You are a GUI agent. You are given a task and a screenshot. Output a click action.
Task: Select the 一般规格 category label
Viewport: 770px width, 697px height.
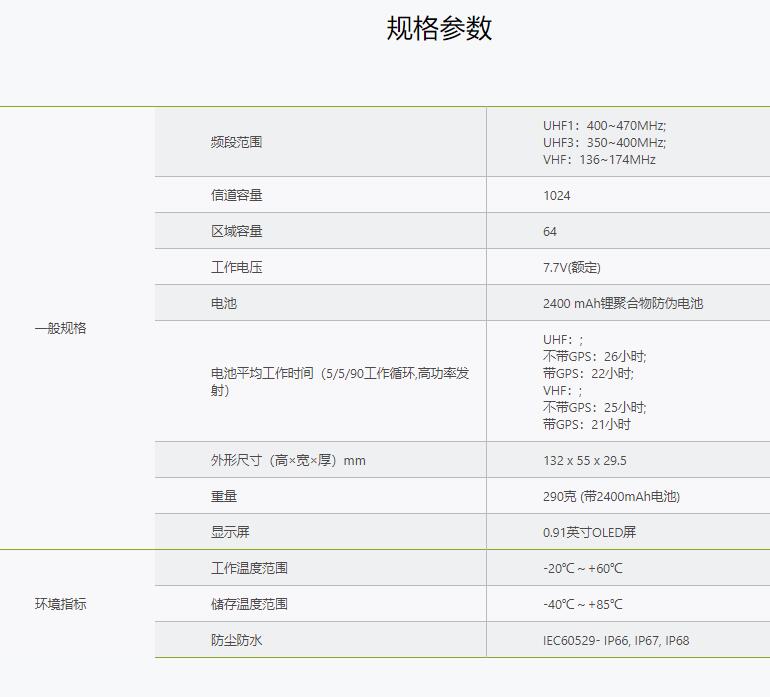coord(60,328)
